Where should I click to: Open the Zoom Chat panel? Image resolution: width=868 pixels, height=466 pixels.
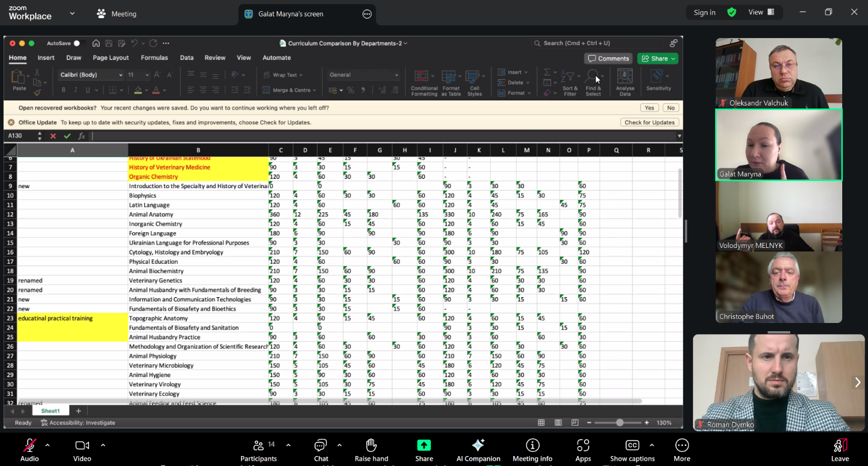[320, 445]
